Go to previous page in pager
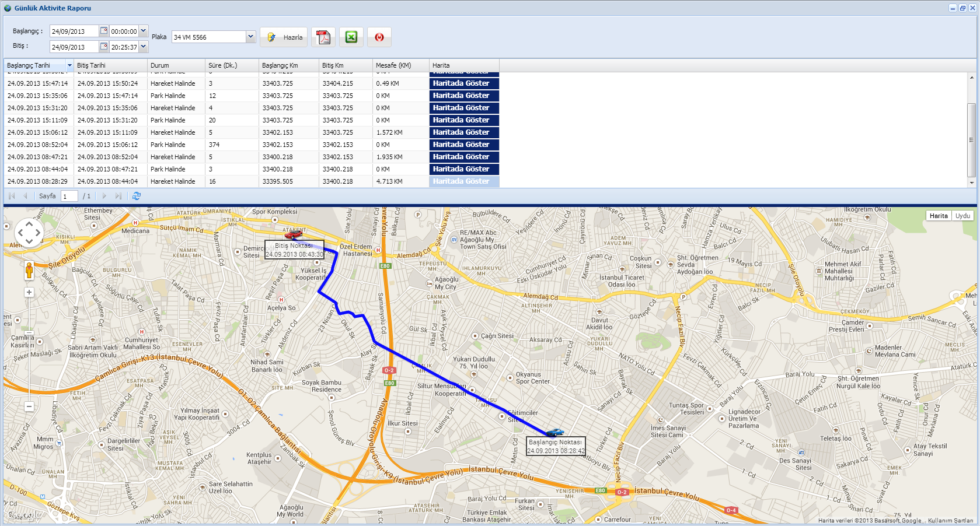The image size is (980, 526). coord(25,196)
